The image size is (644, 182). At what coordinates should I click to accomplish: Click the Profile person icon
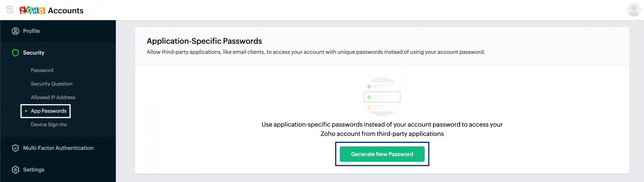pyautogui.click(x=15, y=31)
